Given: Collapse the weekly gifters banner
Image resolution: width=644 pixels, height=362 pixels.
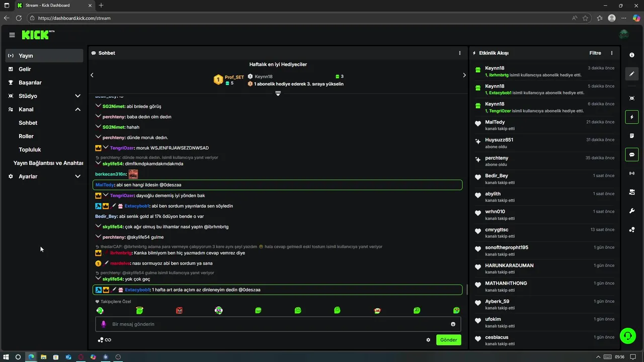Looking at the screenshot, I should pos(278,94).
